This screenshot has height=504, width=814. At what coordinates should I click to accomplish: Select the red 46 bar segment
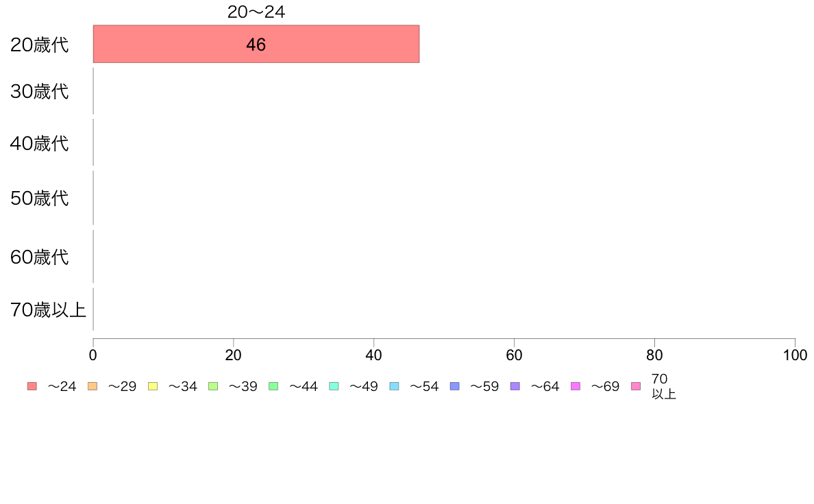[256, 44]
